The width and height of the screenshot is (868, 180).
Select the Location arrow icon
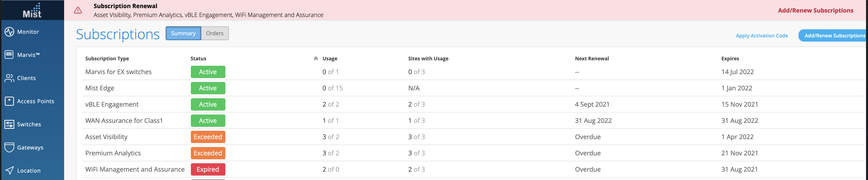click(9, 171)
